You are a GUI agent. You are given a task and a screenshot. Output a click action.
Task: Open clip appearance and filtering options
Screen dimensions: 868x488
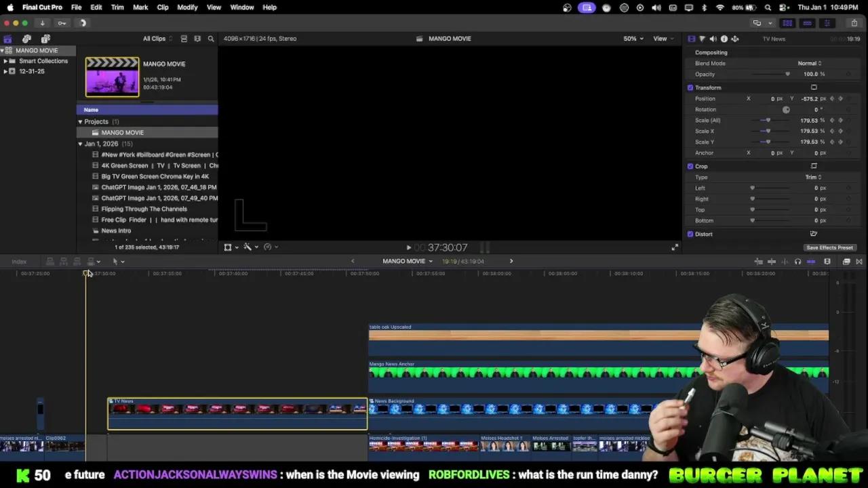tap(197, 39)
